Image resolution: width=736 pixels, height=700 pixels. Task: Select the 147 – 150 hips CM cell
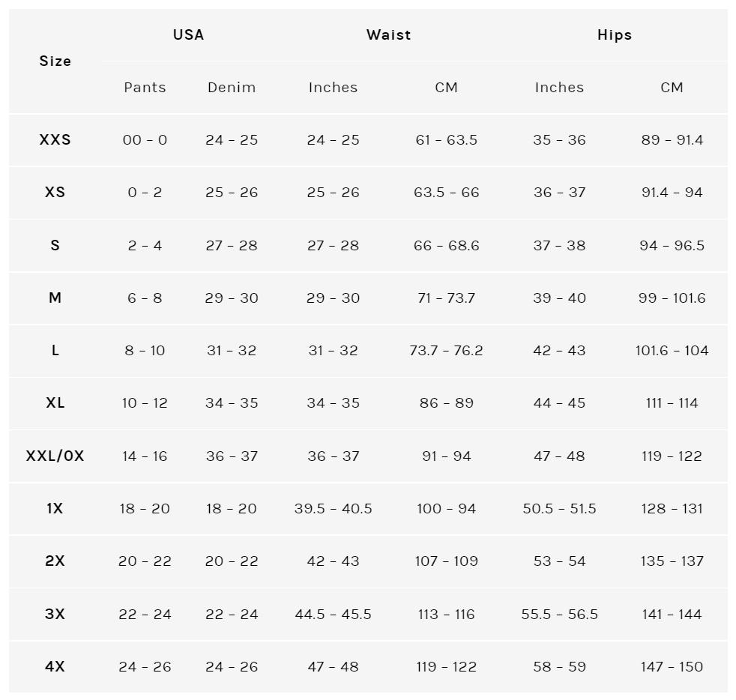(672, 667)
